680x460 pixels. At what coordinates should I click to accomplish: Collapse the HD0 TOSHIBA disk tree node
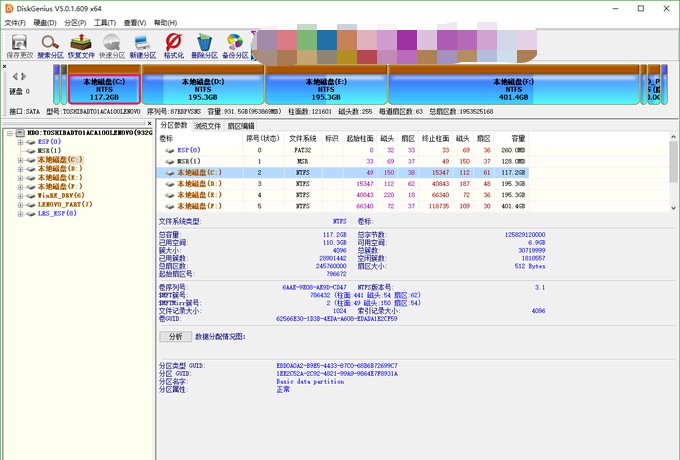(x=10, y=133)
